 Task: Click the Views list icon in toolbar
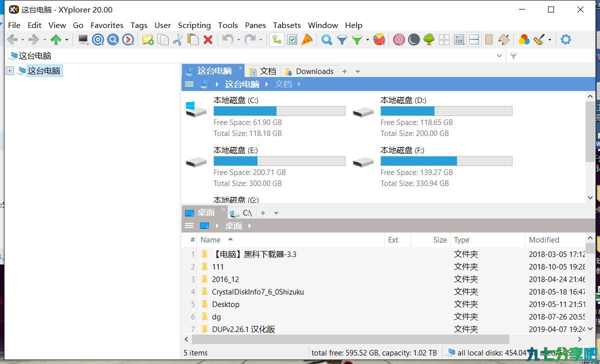tap(459, 39)
